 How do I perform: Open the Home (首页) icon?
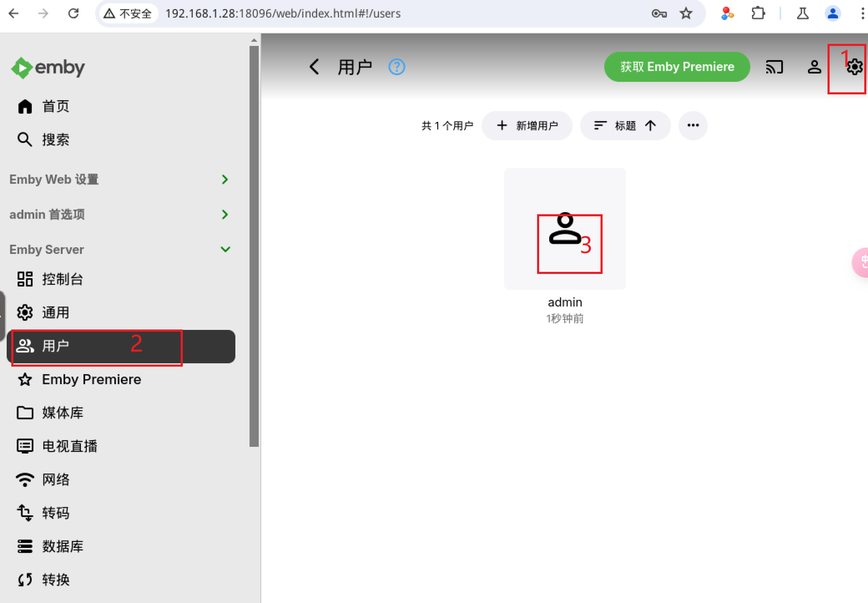[x=25, y=106]
